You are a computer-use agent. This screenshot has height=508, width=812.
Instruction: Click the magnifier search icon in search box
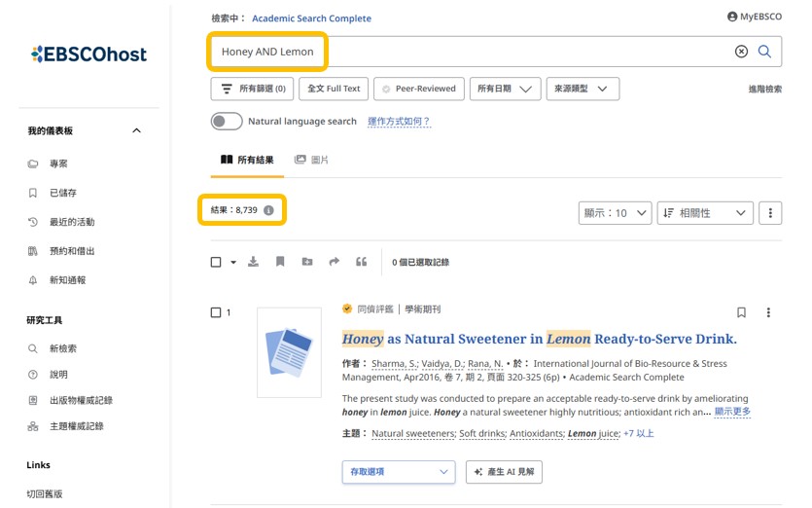click(764, 52)
